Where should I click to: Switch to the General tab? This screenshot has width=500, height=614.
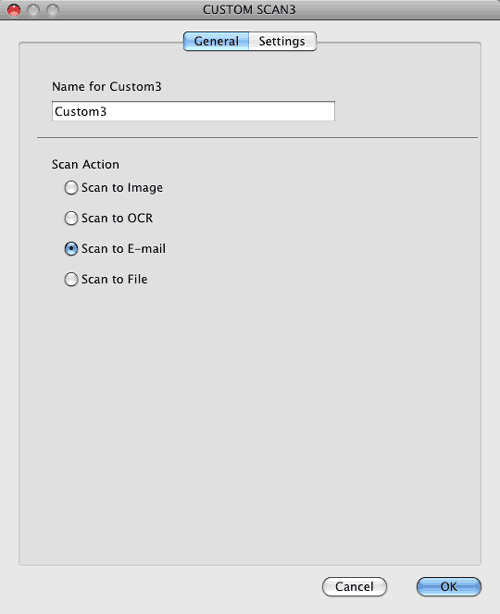coord(216,41)
